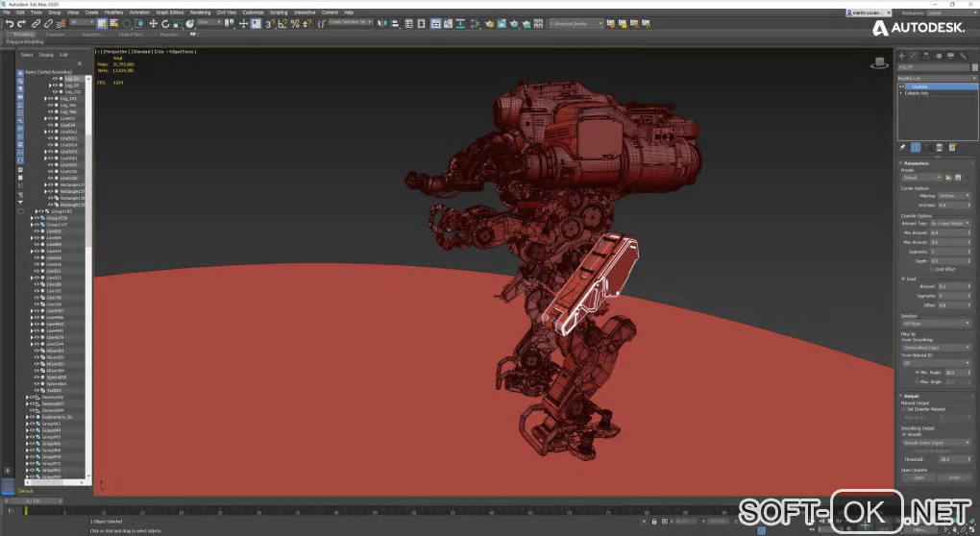The height and width of the screenshot is (536, 980).
Task: Toggle Pin Stack below modifier list
Action: 902,147
